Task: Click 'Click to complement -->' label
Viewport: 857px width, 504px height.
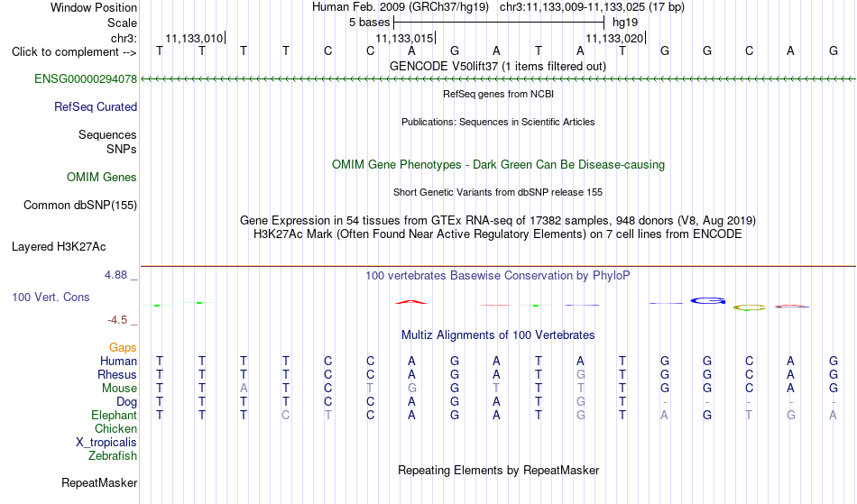Action: [x=74, y=52]
